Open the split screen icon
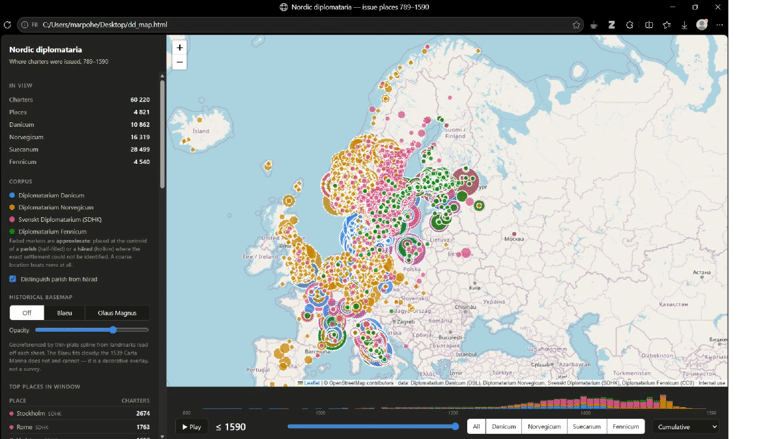Screen dimensions: 782x439 (x=648, y=24)
